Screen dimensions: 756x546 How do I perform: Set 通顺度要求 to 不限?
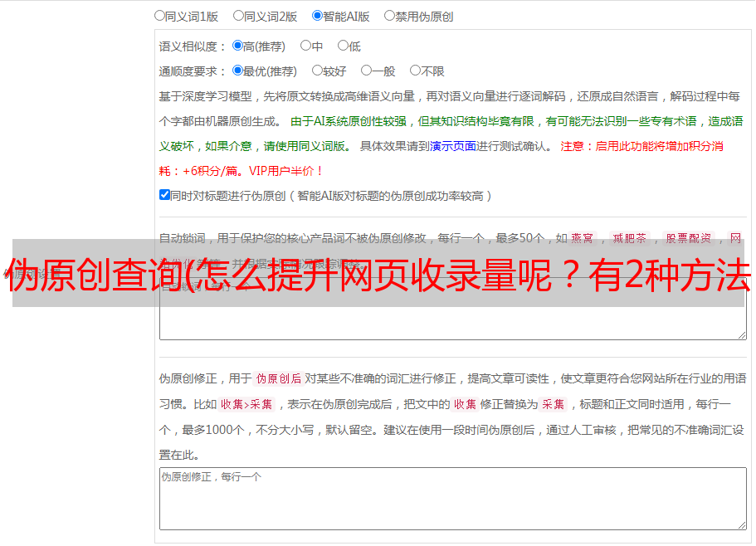(x=415, y=71)
